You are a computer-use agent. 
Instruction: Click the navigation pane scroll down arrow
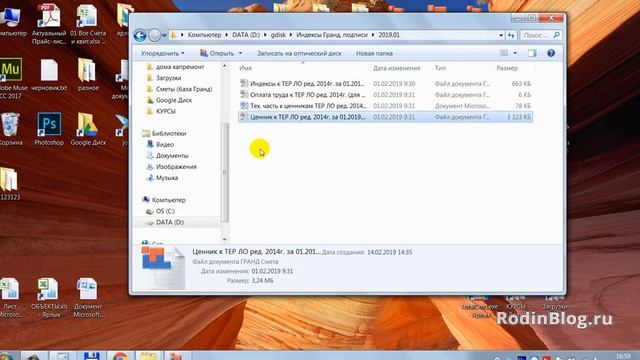pyautogui.click(x=224, y=239)
